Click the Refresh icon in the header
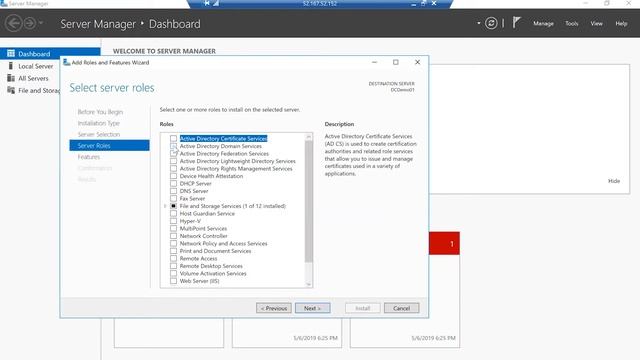The width and height of the screenshot is (640, 360). pos(491,23)
